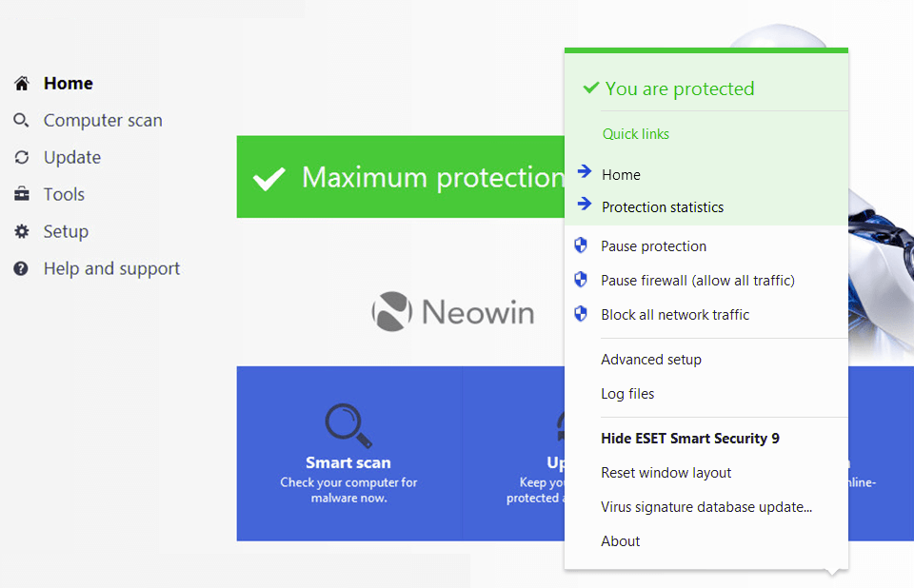Screen dimensions: 914x588
Task: Click the blue arrow beside Protection statistics
Action: [585, 206]
